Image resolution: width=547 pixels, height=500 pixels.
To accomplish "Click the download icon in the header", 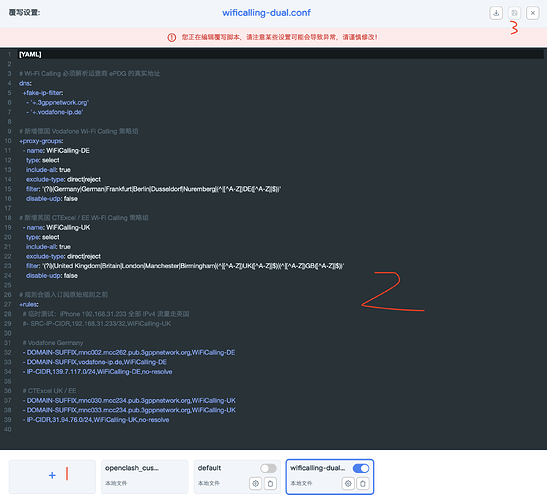I will 496,13.
